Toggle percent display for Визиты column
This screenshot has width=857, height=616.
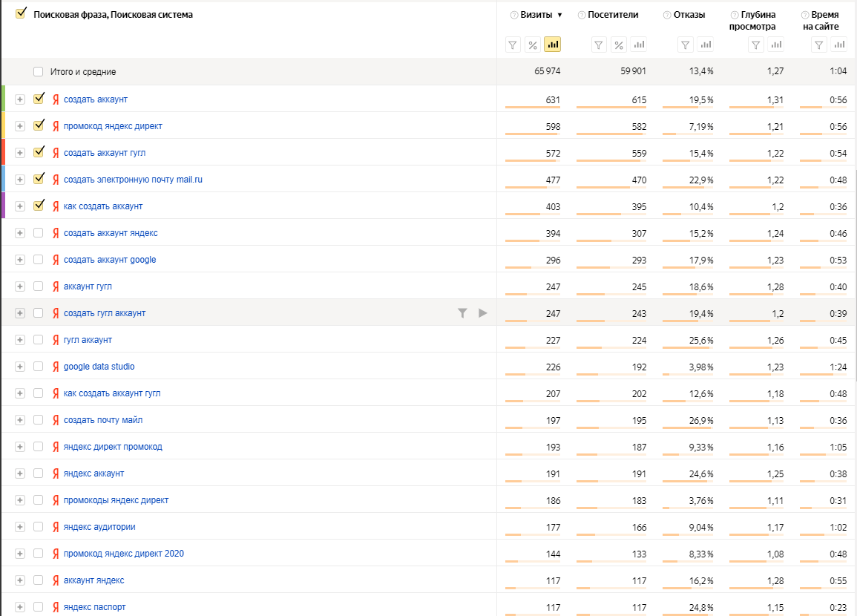532,45
